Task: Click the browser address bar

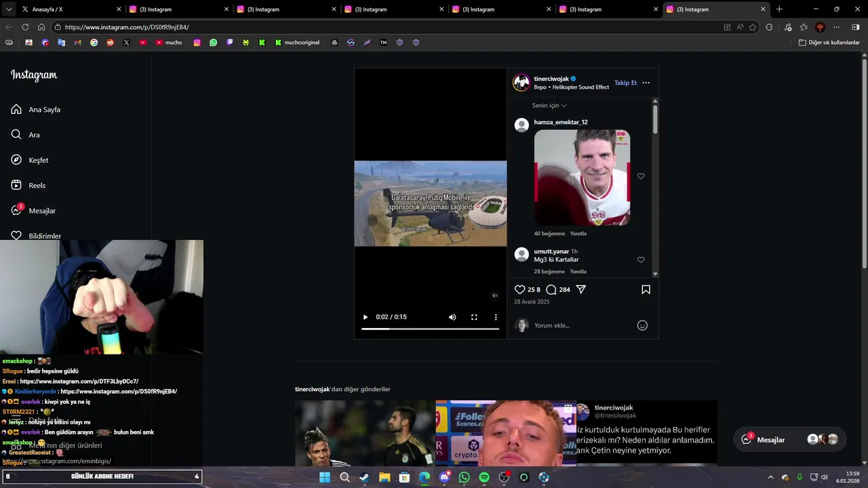Action: (x=387, y=27)
